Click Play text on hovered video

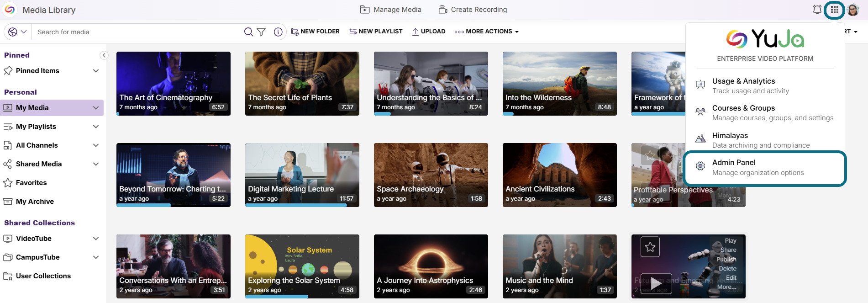tap(731, 241)
